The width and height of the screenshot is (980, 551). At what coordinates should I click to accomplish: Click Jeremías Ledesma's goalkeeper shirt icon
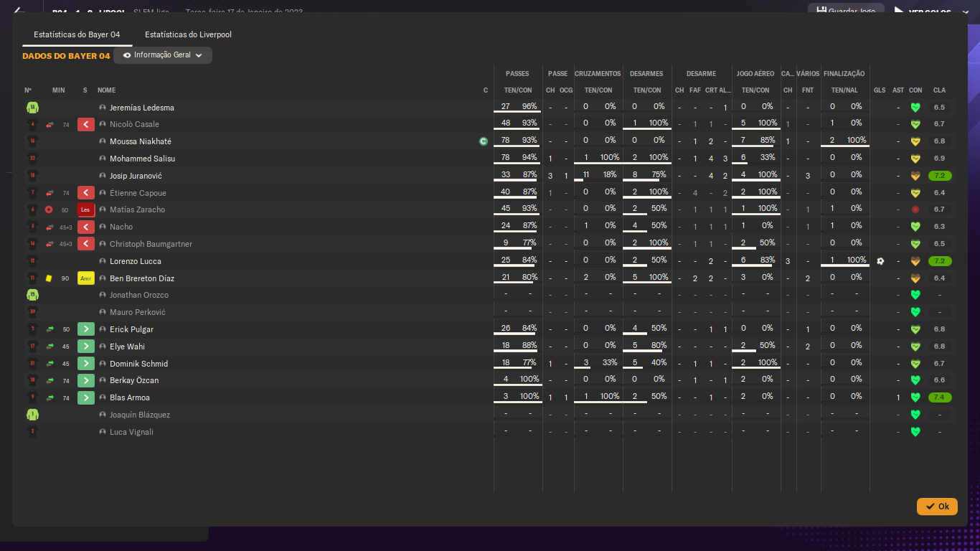pyautogui.click(x=32, y=108)
